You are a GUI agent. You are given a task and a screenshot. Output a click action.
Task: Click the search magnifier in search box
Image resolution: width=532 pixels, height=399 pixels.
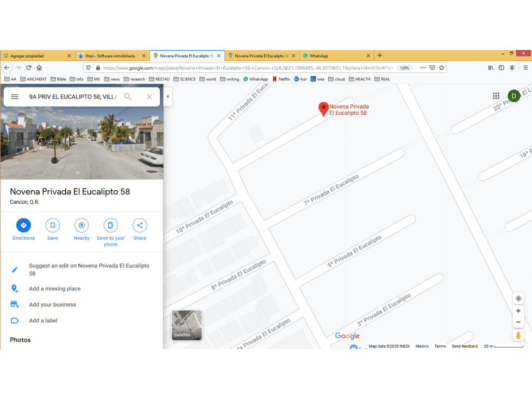pos(128,97)
